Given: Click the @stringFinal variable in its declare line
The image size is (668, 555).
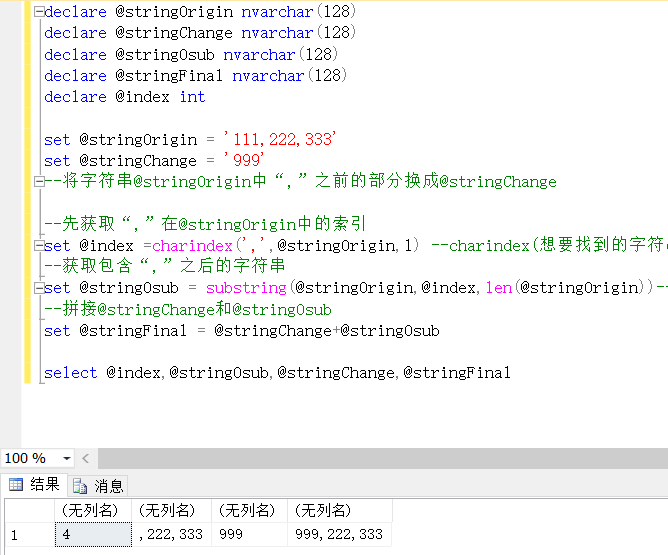Looking at the screenshot, I should tap(169, 76).
